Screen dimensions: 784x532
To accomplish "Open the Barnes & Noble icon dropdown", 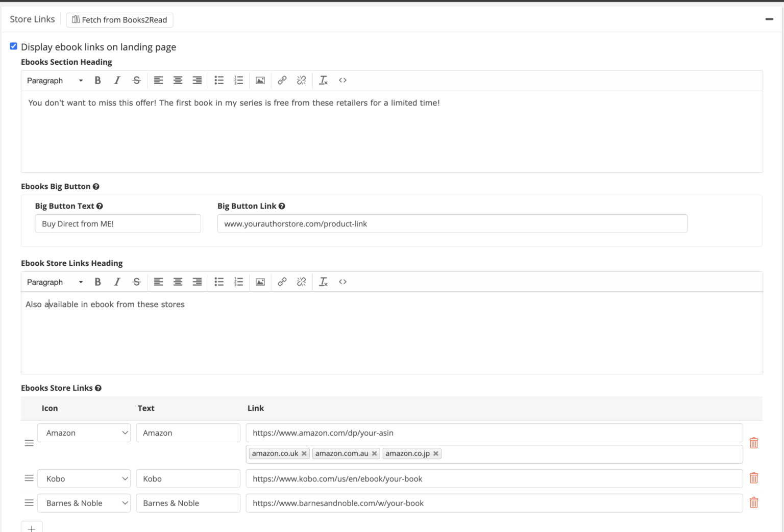I will 84,503.
